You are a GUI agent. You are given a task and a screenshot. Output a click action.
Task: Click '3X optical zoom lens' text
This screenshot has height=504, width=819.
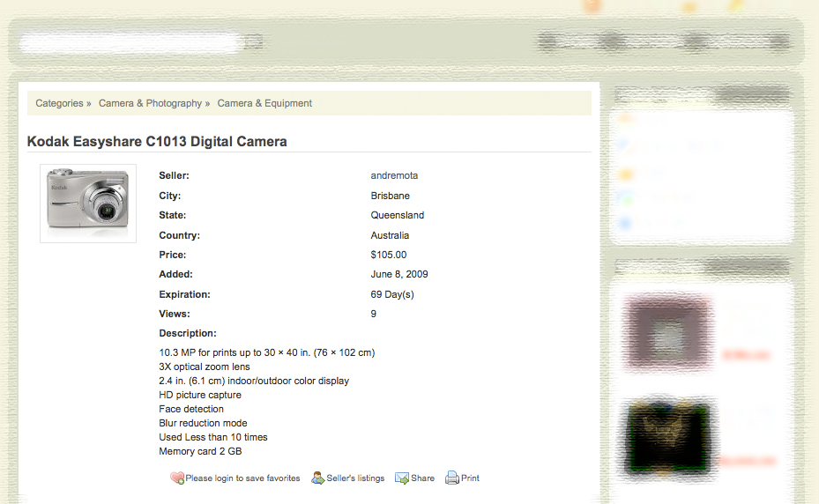(x=205, y=367)
